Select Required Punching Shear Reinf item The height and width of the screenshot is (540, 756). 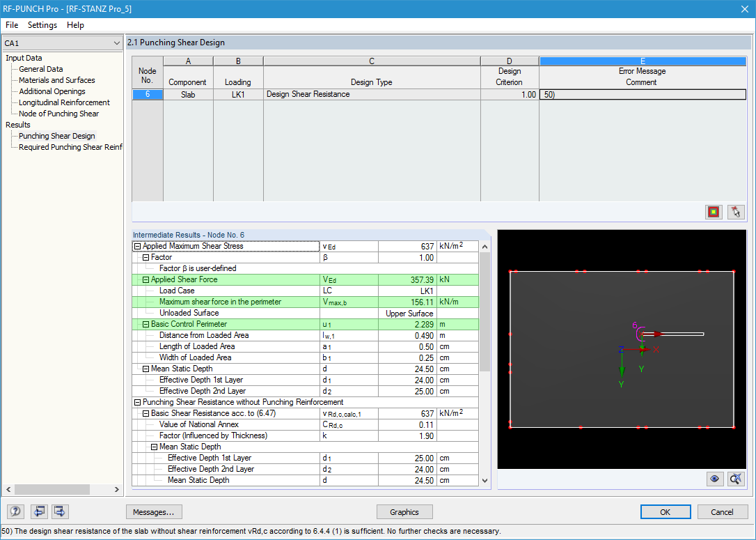click(x=70, y=147)
